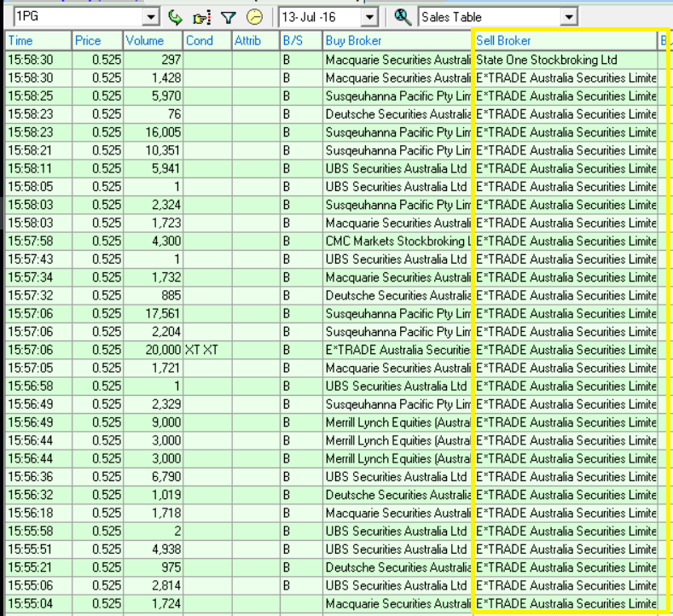Viewport: 673px width, 616px height.
Task: Click the time cell 15:55:58
Action: (38, 532)
